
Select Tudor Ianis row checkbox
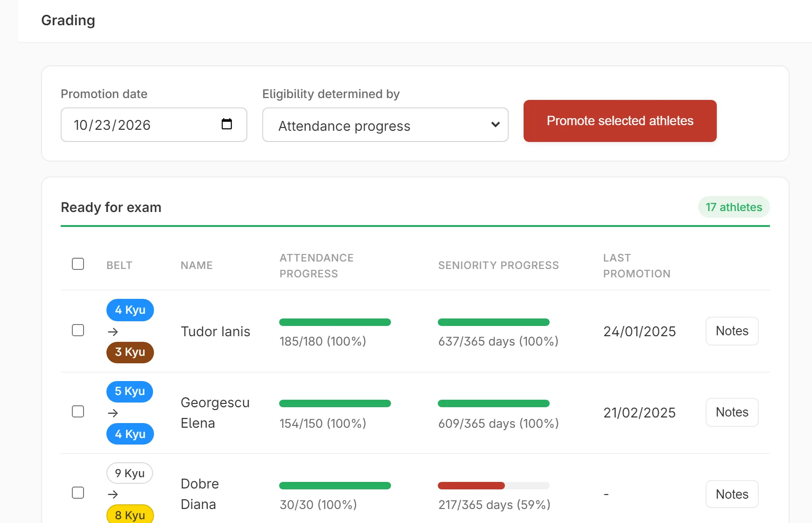pyautogui.click(x=78, y=330)
